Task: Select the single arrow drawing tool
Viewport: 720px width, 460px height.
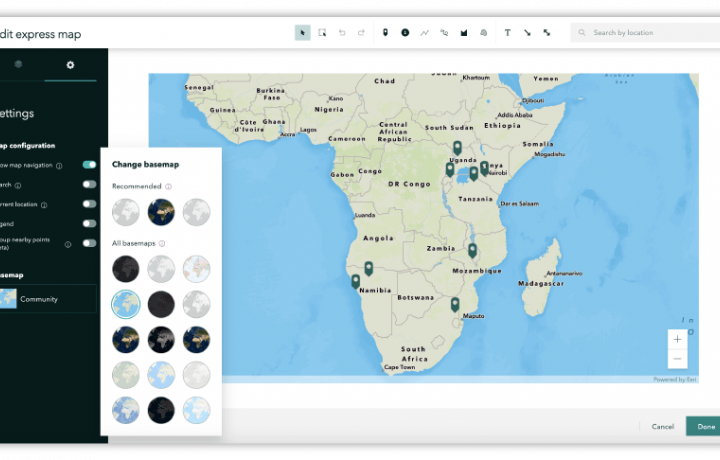Action: click(x=527, y=33)
